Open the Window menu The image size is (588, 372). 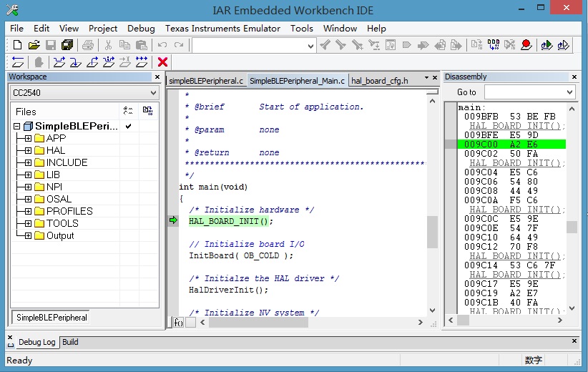tap(340, 29)
